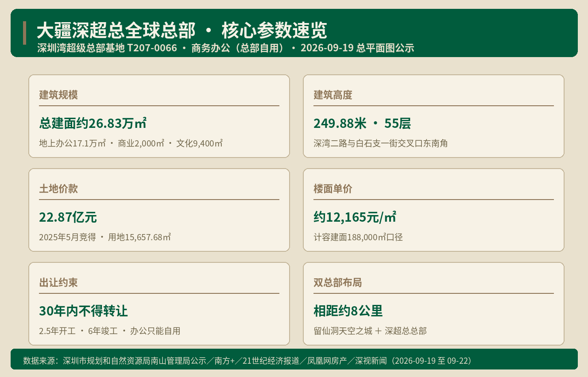Click the value 30年内不得转让
This screenshot has width=588, height=377.
(83, 311)
